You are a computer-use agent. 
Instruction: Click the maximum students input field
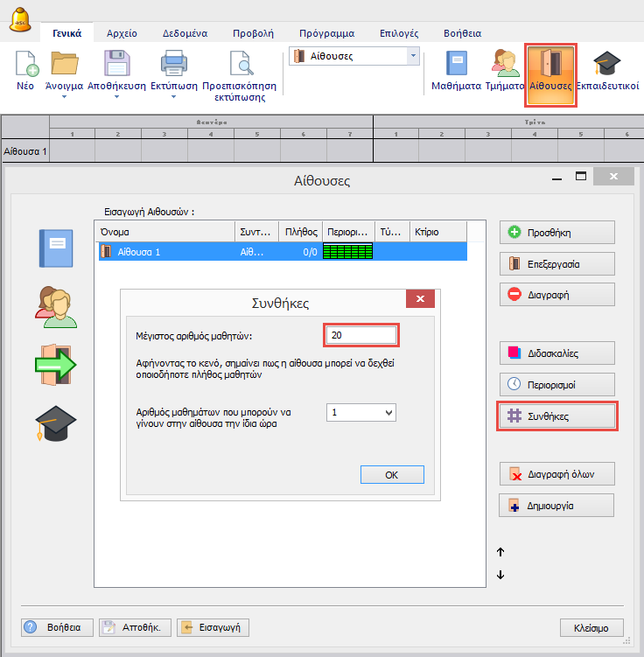pos(361,335)
